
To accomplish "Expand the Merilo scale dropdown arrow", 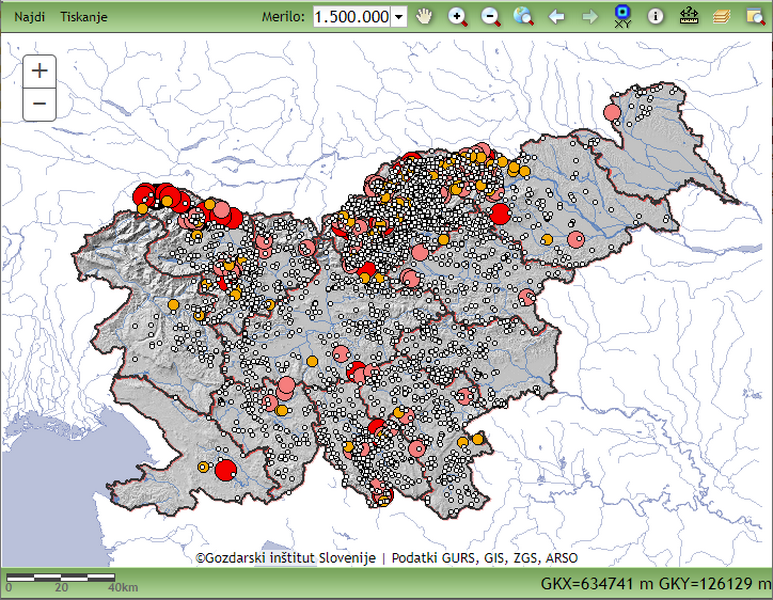I will coord(400,17).
